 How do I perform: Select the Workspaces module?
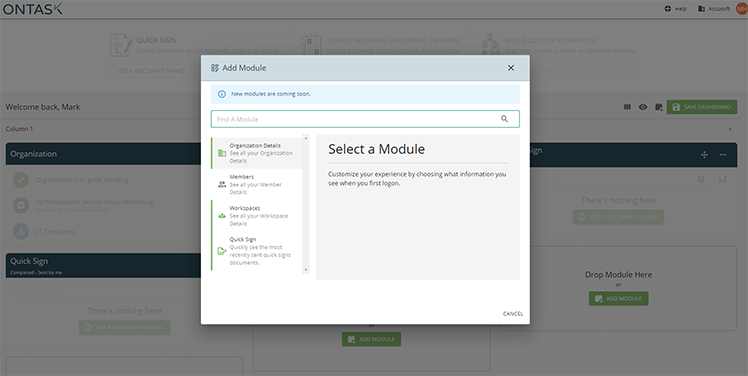258,216
